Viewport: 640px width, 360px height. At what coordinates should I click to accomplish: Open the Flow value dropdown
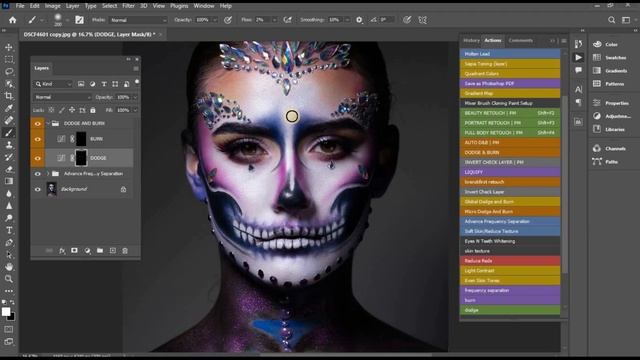[275, 20]
